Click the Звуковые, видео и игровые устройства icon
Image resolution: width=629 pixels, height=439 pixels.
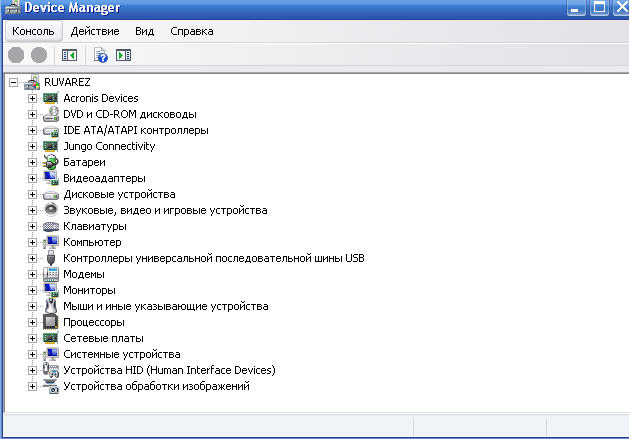point(52,210)
